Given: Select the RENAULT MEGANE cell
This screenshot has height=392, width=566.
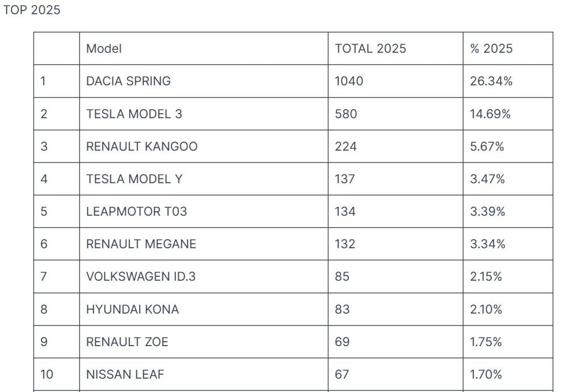Looking at the screenshot, I should [141, 244].
